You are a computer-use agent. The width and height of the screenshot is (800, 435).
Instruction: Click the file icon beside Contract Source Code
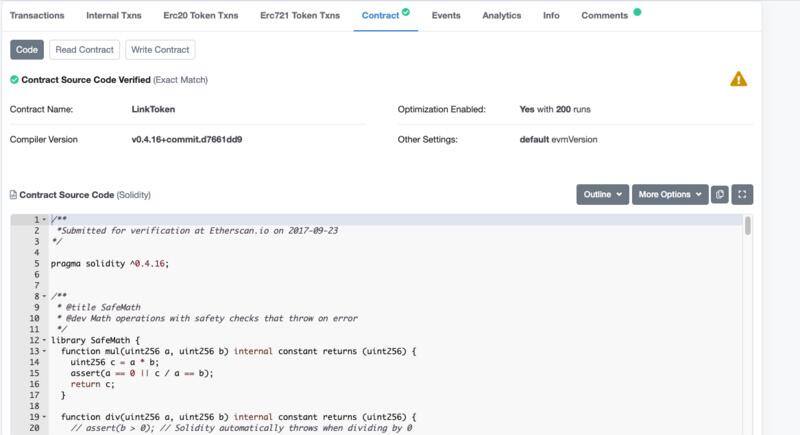point(13,195)
